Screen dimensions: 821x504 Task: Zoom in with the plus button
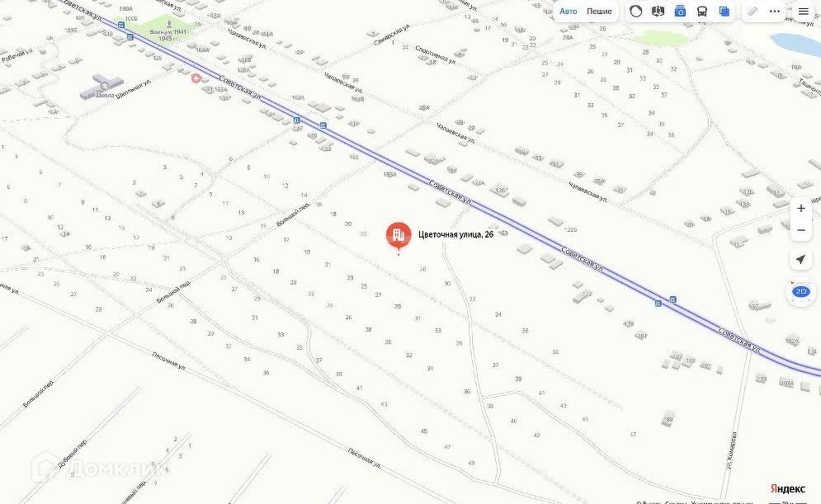tap(800, 209)
